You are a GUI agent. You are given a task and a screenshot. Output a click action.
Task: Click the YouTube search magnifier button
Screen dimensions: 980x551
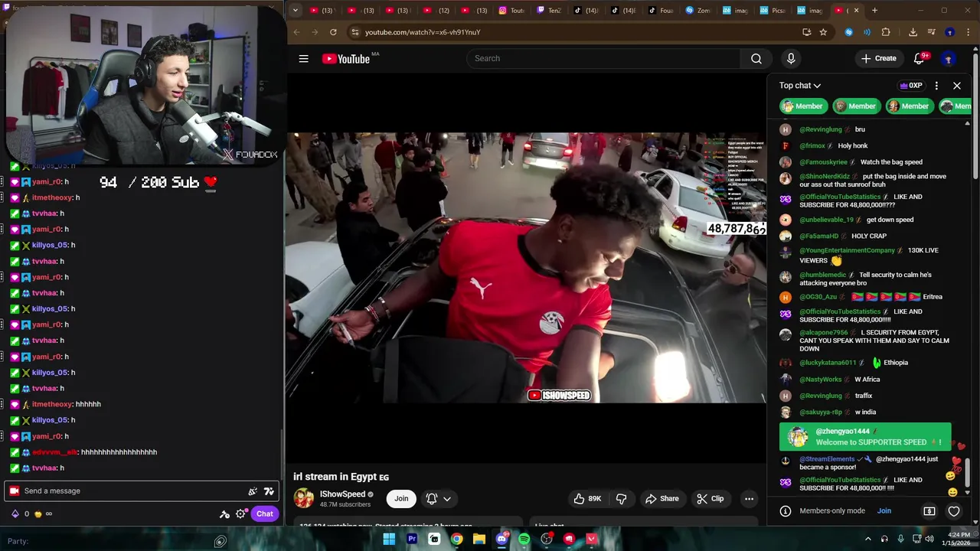tap(756, 58)
